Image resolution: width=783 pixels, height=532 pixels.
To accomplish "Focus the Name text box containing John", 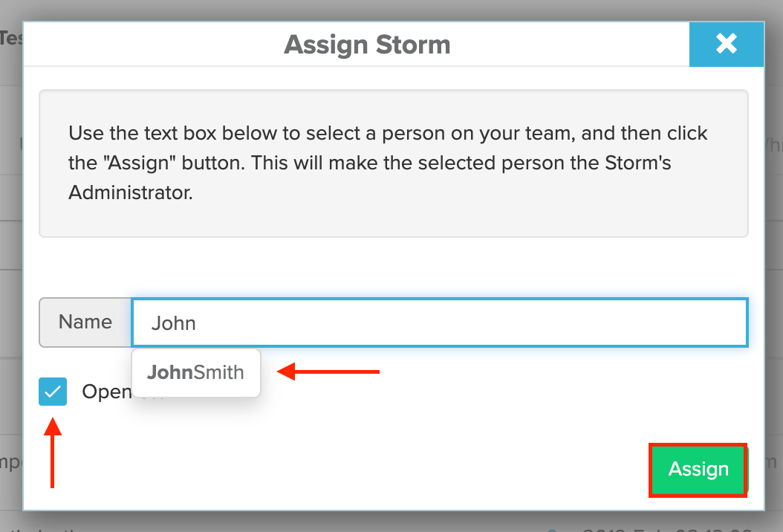I will tap(440, 322).
